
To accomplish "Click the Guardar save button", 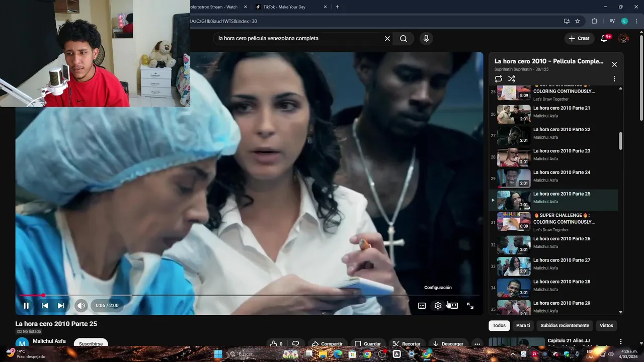I will coord(368,344).
